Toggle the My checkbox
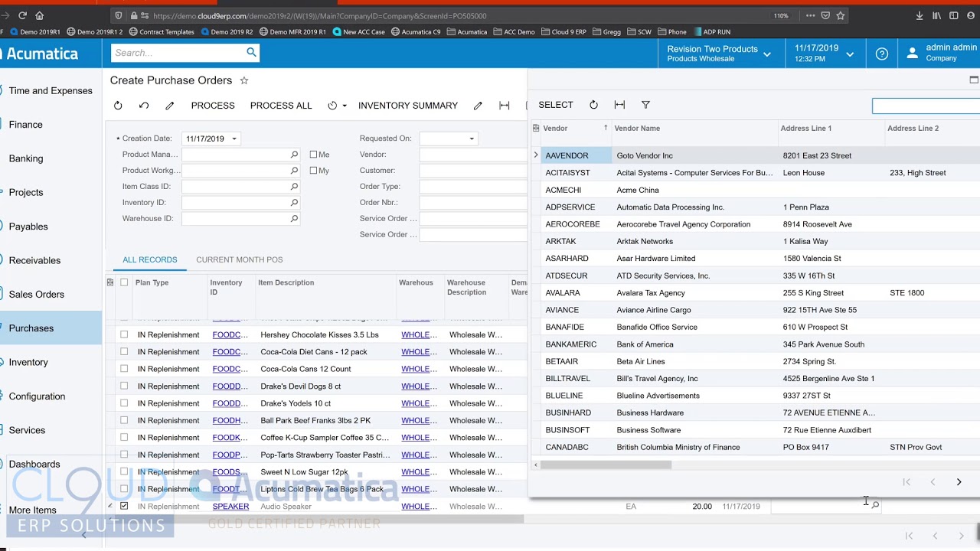980x551 pixels. pyautogui.click(x=313, y=171)
